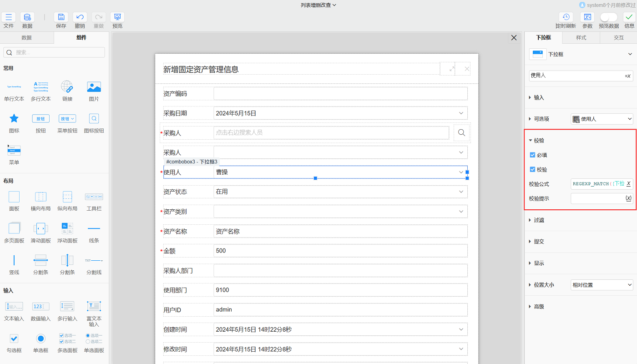This screenshot has width=637, height=364.
Task: Toggle the 预览数据 switch
Action: [x=608, y=17]
